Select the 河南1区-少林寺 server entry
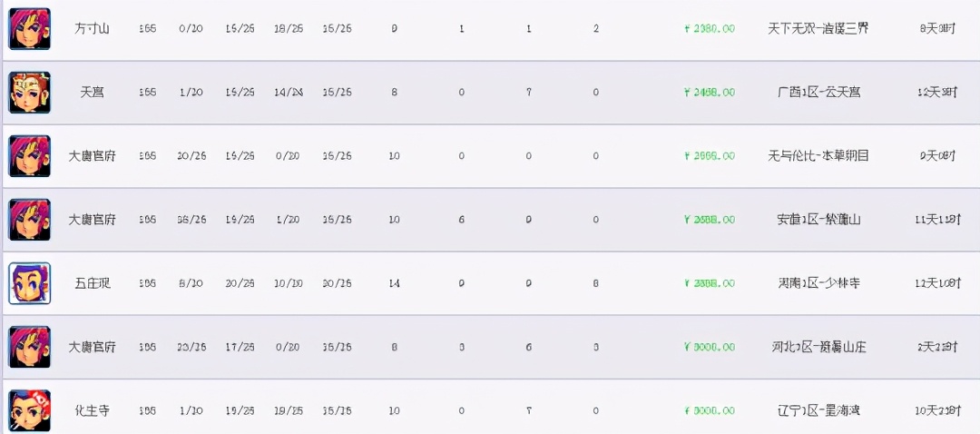 tap(818, 283)
